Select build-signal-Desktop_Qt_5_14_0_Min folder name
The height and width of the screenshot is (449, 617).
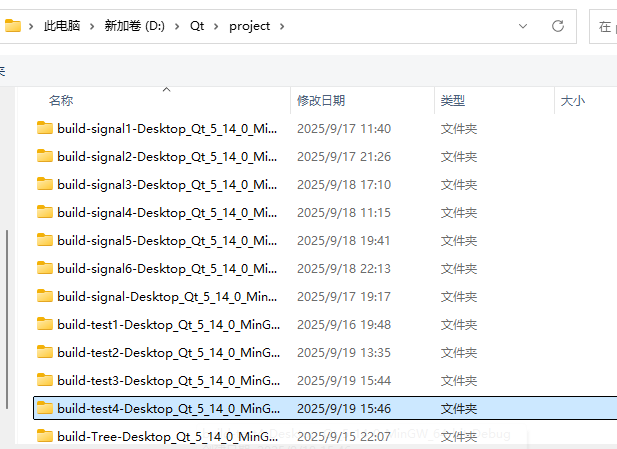(x=167, y=297)
